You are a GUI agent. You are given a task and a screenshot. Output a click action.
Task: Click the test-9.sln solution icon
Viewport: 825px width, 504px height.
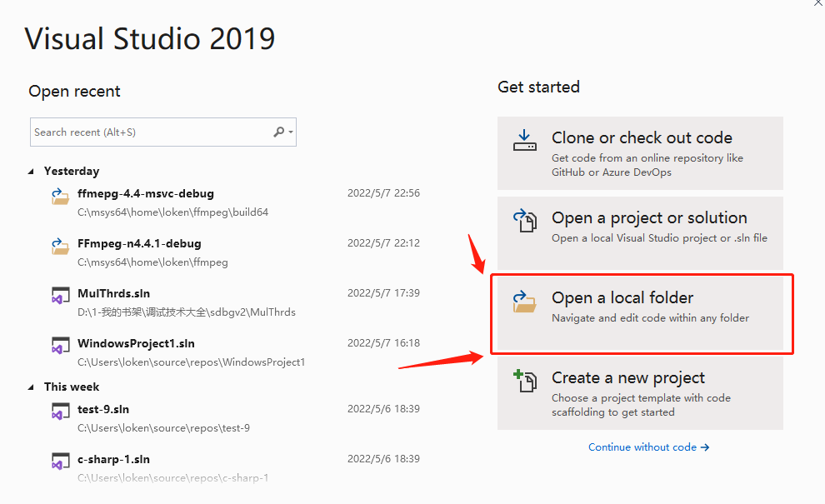(60, 412)
